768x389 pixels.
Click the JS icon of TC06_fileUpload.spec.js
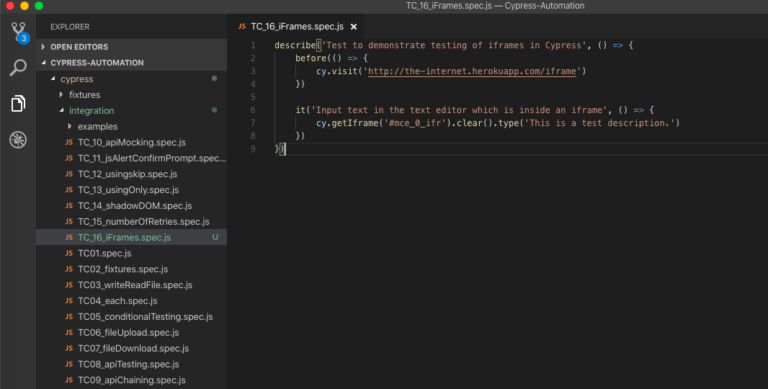69,332
